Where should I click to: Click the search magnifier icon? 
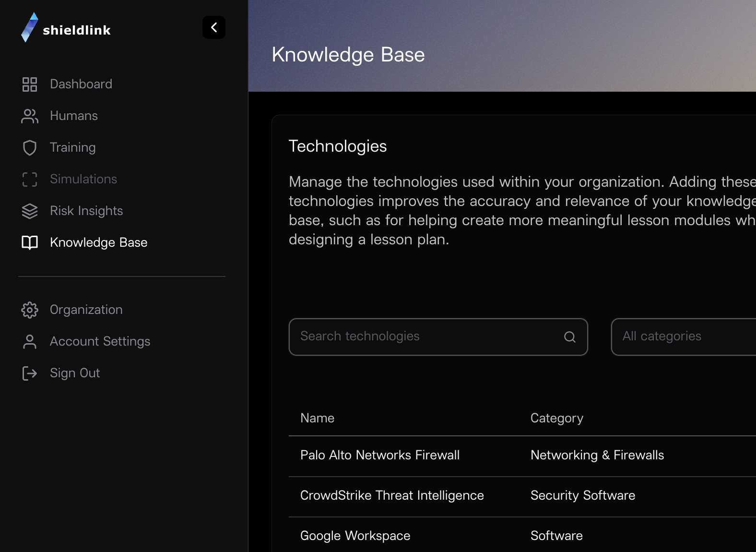tap(570, 337)
